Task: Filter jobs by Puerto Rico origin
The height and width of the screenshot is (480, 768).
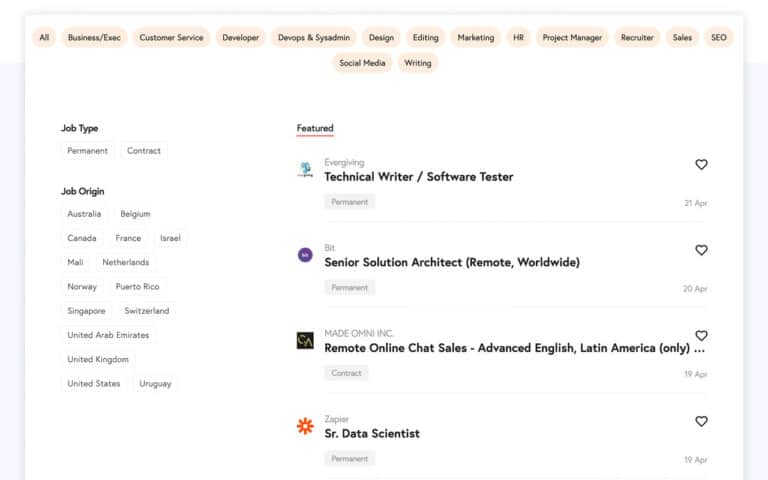Action: 138,287
